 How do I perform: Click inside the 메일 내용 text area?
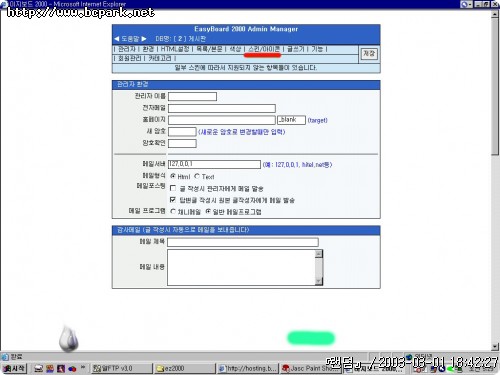click(241, 267)
